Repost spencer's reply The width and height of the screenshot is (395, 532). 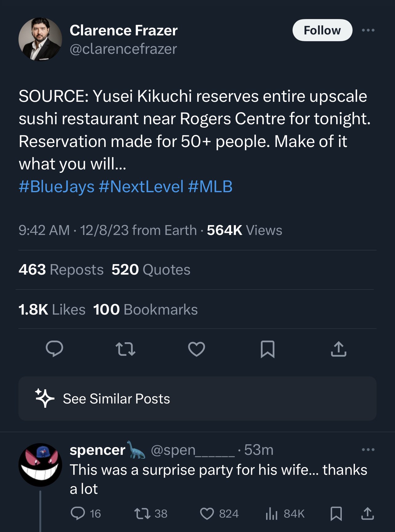142,514
